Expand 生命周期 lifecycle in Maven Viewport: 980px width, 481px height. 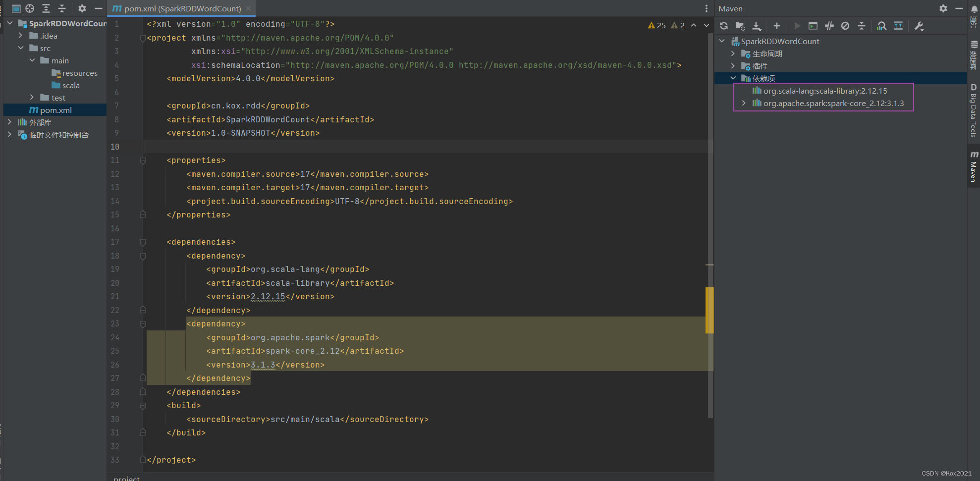[x=733, y=53]
